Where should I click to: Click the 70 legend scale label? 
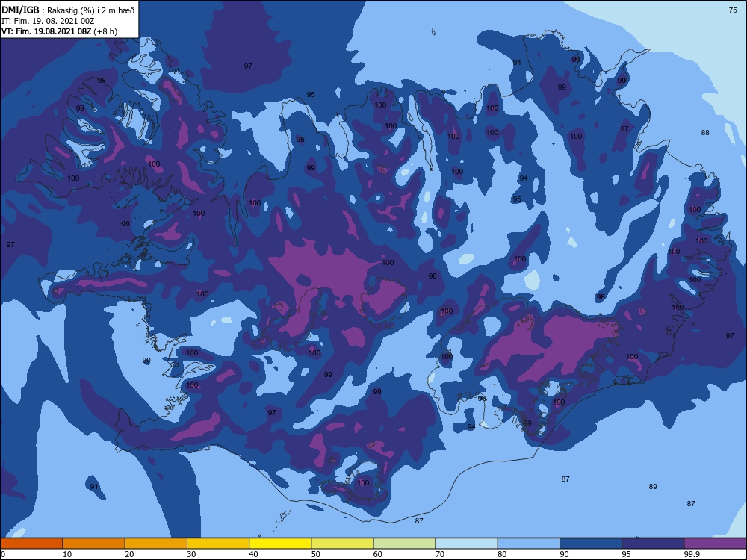pos(440,554)
